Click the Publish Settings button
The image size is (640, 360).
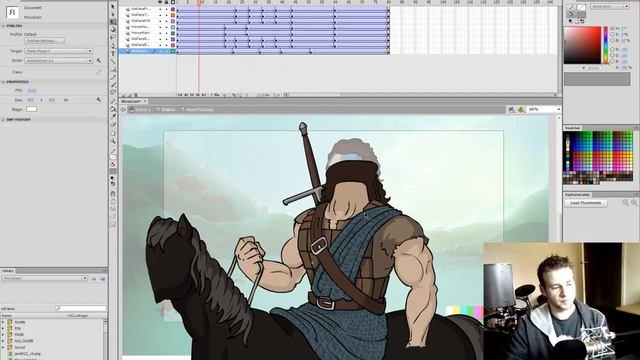pyautogui.click(x=44, y=41)
